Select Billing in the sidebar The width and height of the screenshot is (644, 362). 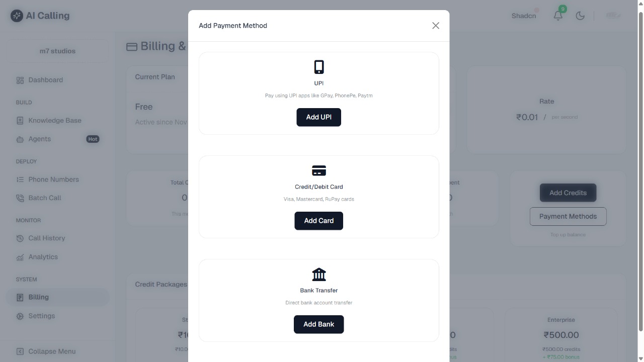(x=38, y=297)
